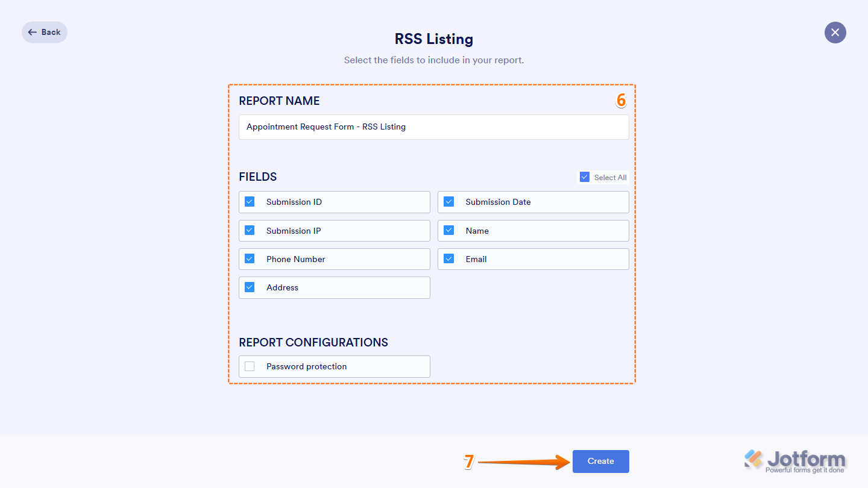Deselect the Name field checkbox
The width and height of the screenshot is (868, 488).
pyautogui.click(x=448, y=231)
